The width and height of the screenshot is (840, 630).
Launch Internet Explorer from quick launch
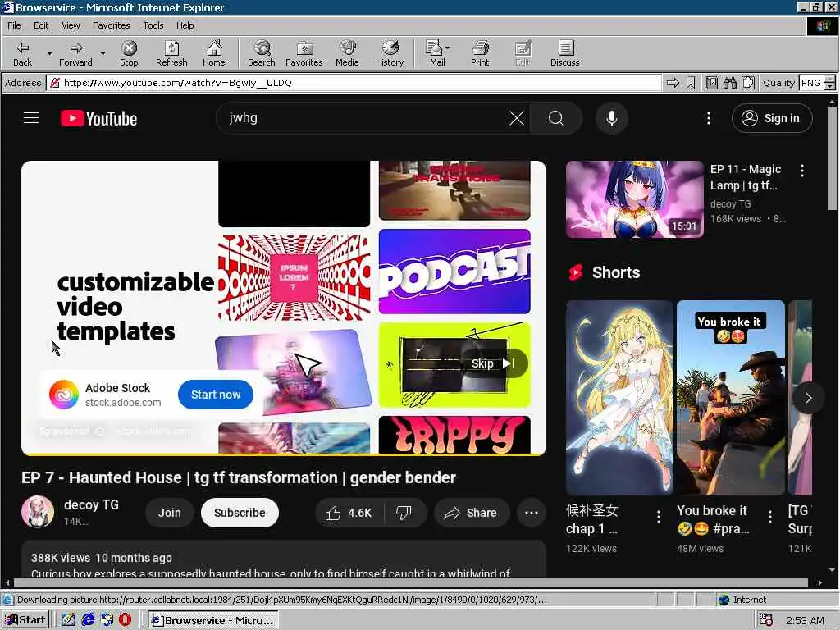tap(88, 620)
